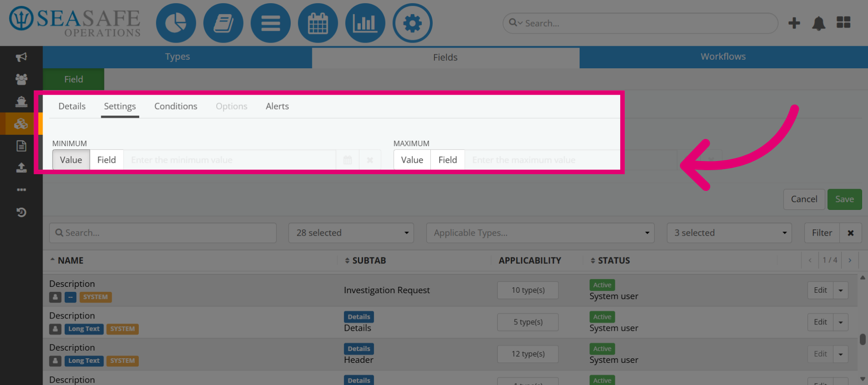The image size is (868, 385).
Task: Open the more ellipsis sidebar icon
Action: pos(21,190)
